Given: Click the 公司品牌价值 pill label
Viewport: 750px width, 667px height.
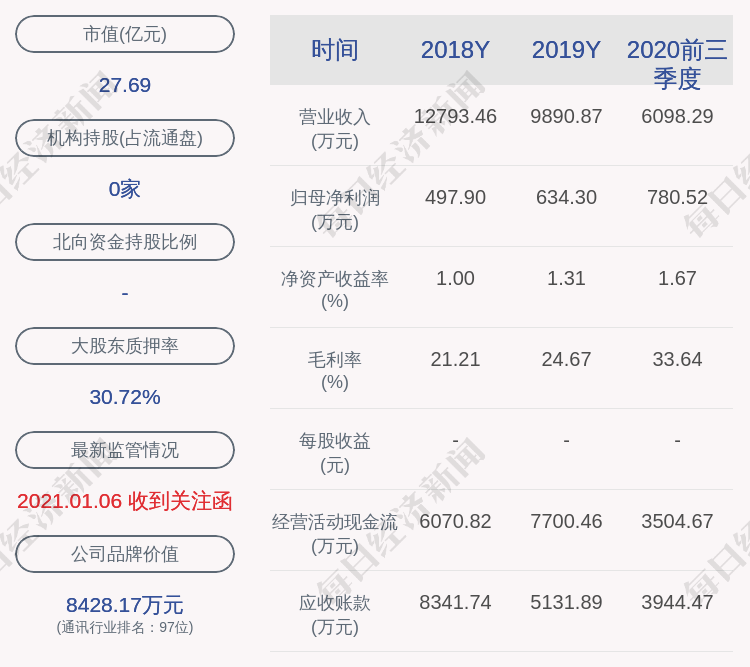Looking at the screenshot, I should pos(125,554).
